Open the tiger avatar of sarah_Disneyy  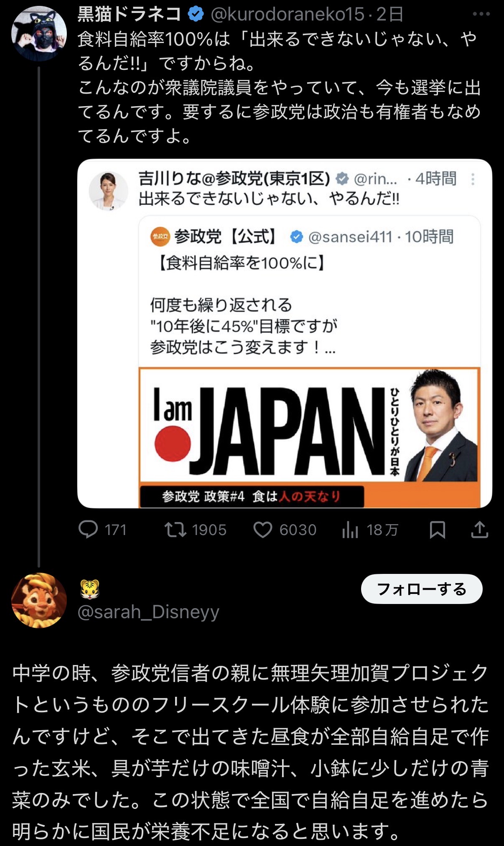(x=39, y=600)
